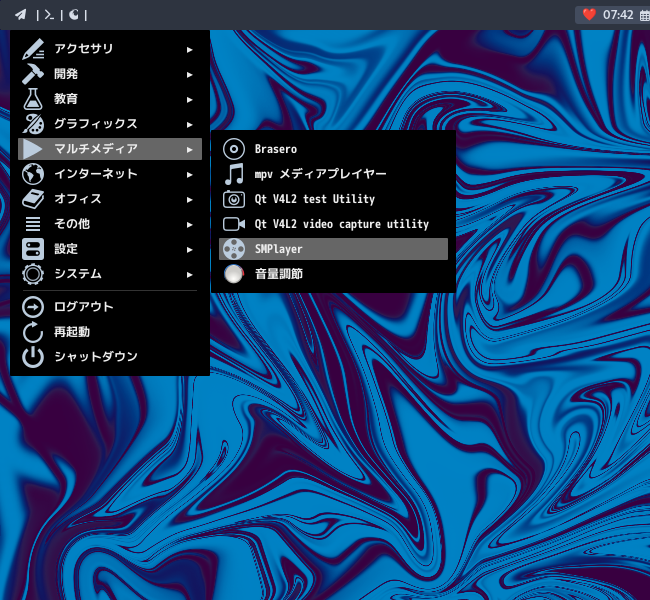Launch SMPlayer from the submenu

[333, 249]
